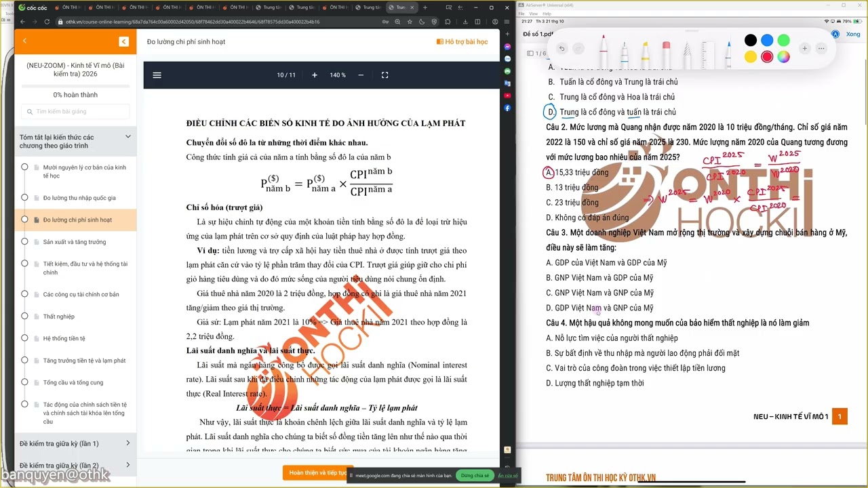The width and height of the screenshot is (868, 488).
Task: Toggle page thumbnails sidebar in PDF app
Action: click(530, 53)
